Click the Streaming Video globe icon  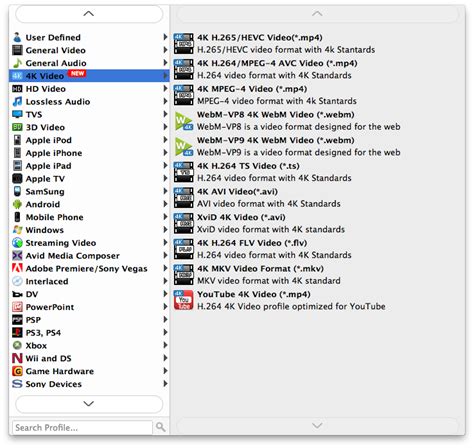(17, 243)
